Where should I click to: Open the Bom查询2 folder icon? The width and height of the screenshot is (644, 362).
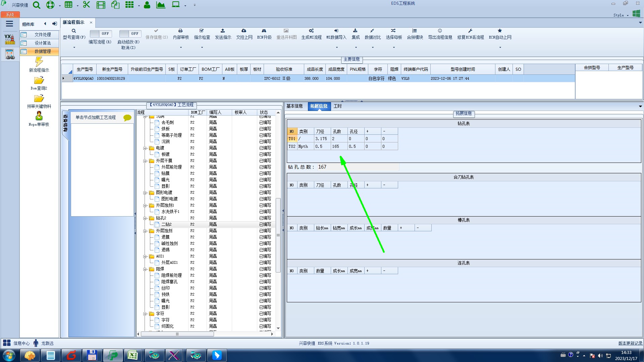coord(39,80)
